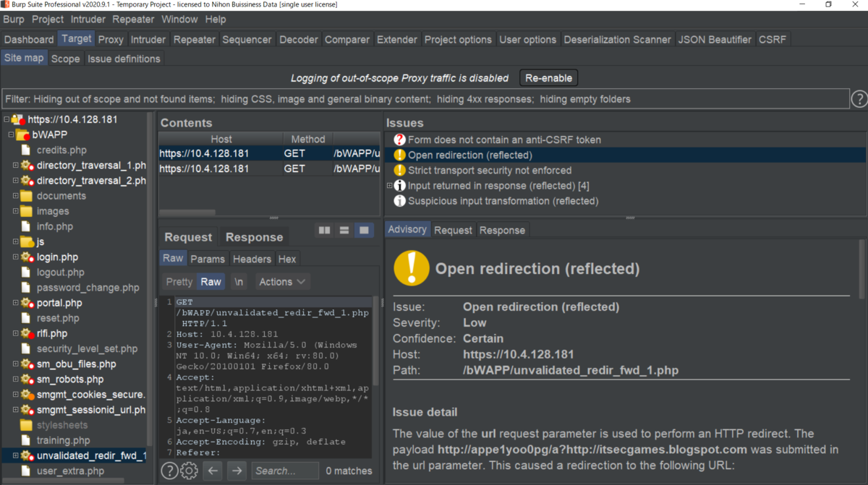868x485 pixels.
Task: Click lock icon of https://10.4.128.181 host
Action: (x=17, y=120)
